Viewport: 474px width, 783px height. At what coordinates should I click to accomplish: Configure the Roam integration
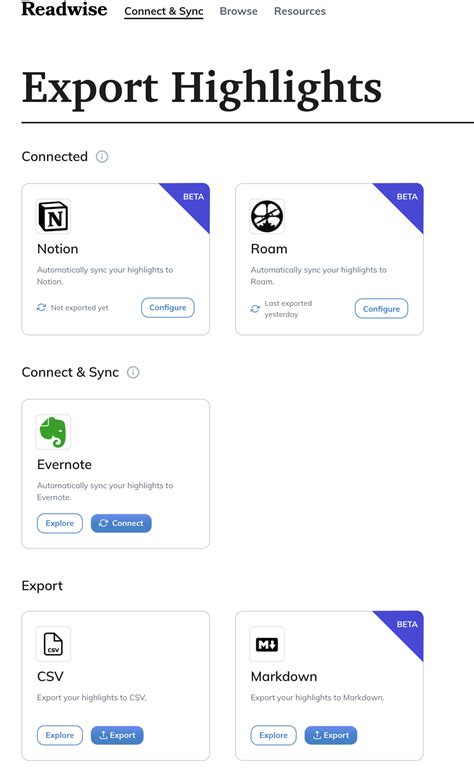(382, 309)
